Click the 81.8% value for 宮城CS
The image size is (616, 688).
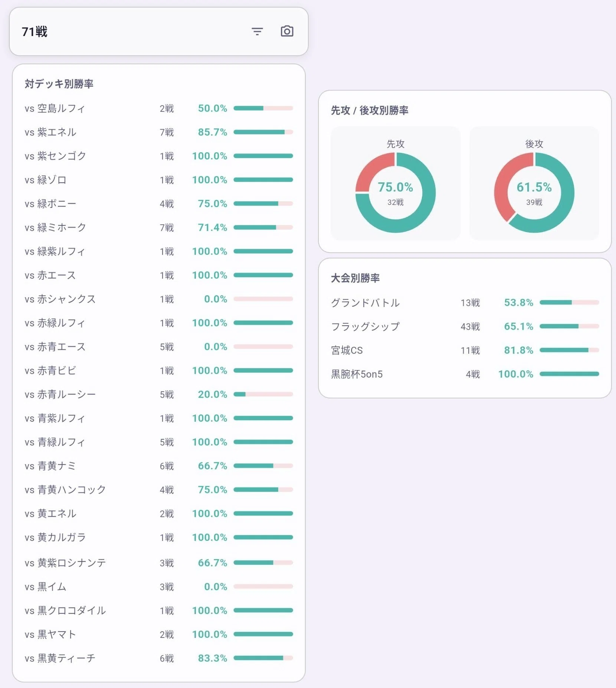click(x=518, y=350)
